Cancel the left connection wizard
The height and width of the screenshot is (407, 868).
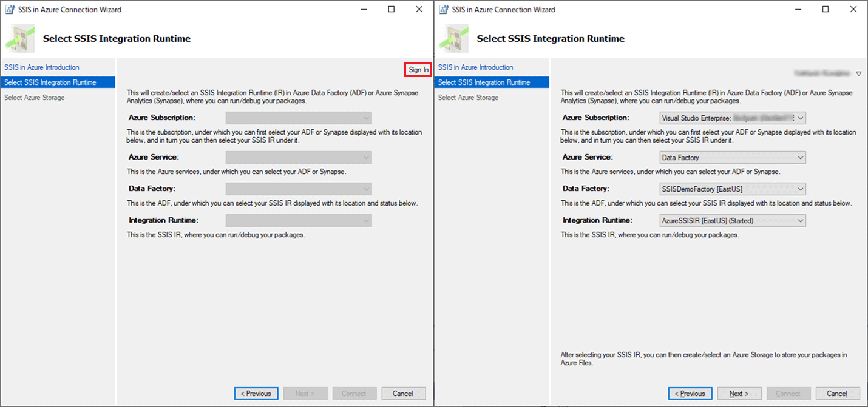pos(403,394)
